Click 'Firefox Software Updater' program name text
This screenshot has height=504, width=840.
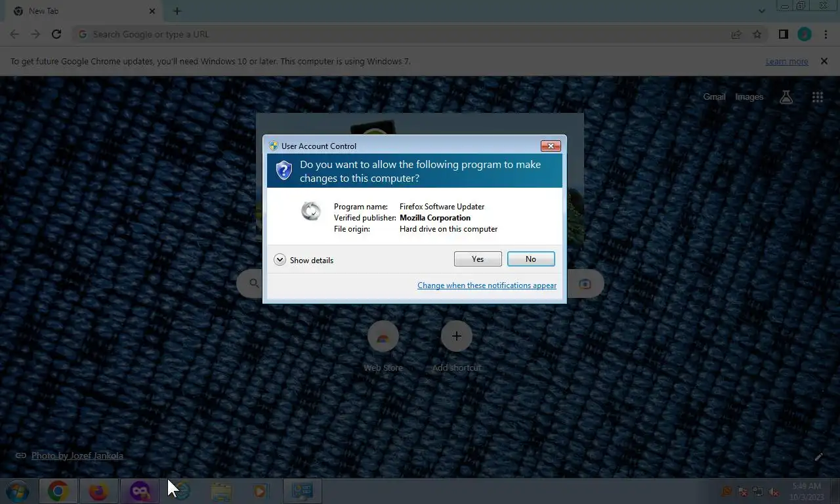(x=442, y=207)
